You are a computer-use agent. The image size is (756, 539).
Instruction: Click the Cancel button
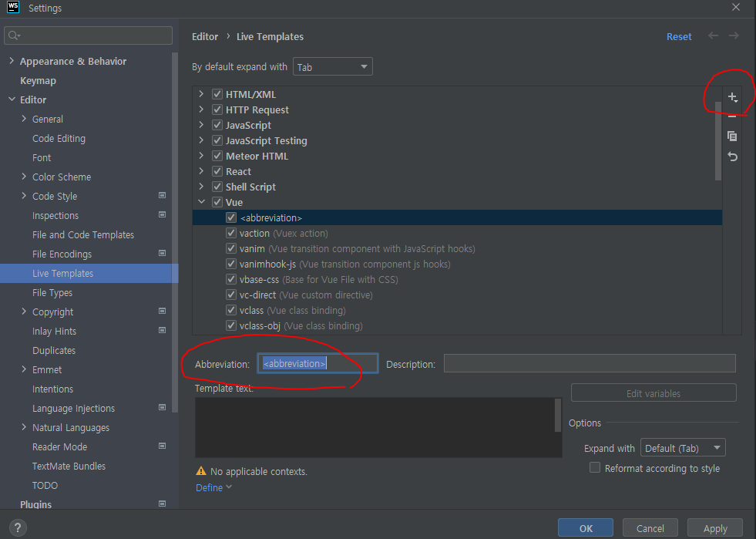click(x=650, y=528)
